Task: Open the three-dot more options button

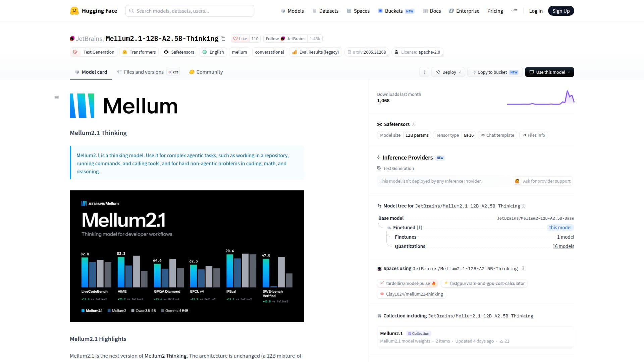Action: (x=424, y=72)
